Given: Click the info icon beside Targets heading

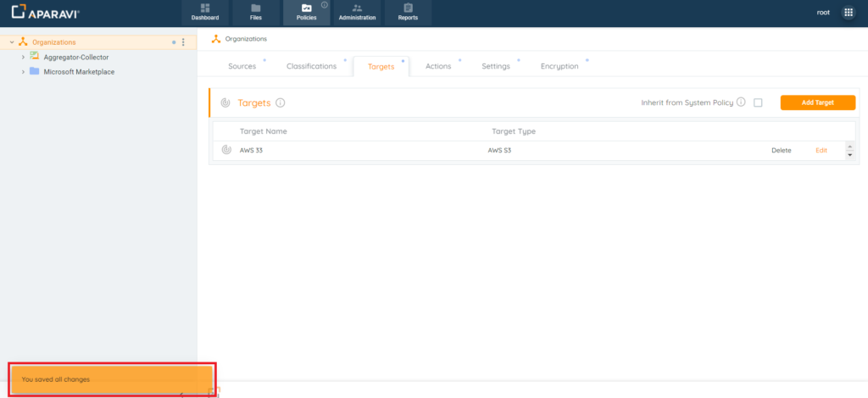Looking at the screenshot, I should (280, 102).
